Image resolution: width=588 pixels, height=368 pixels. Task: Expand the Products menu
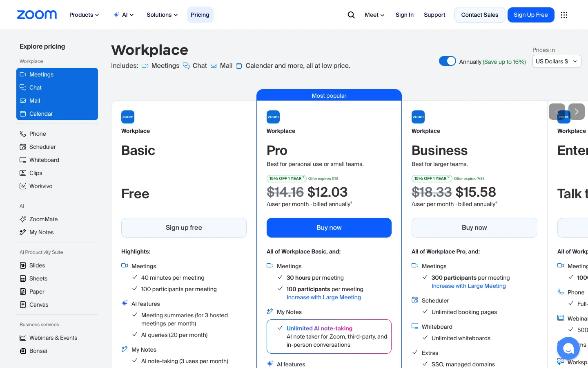pos(84,15)
